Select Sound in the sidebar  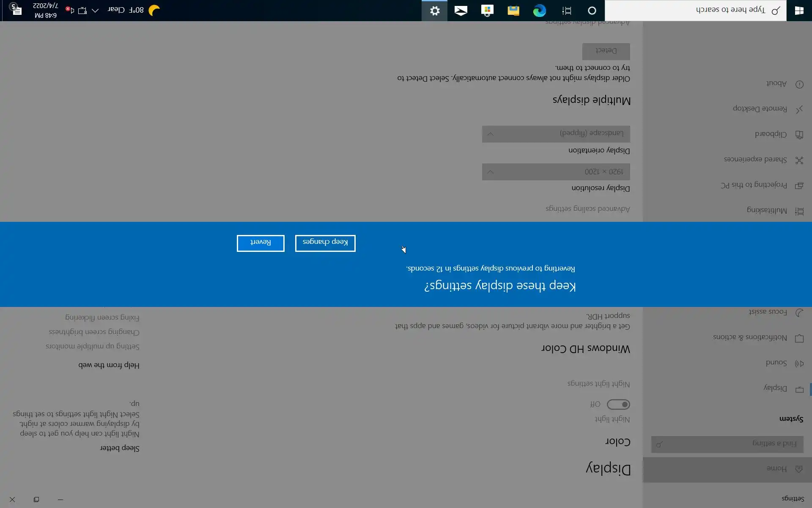[776, 363]
